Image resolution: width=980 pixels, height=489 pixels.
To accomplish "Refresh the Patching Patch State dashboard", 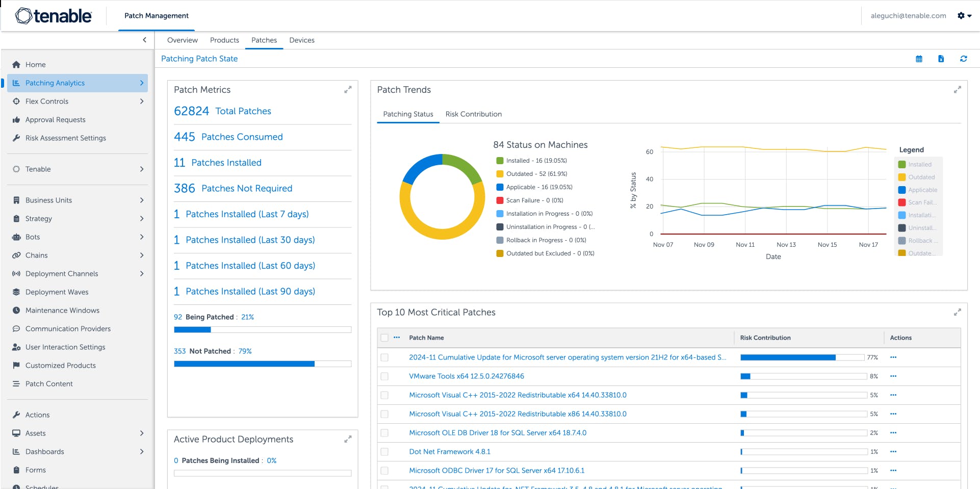I will (964, 59).
